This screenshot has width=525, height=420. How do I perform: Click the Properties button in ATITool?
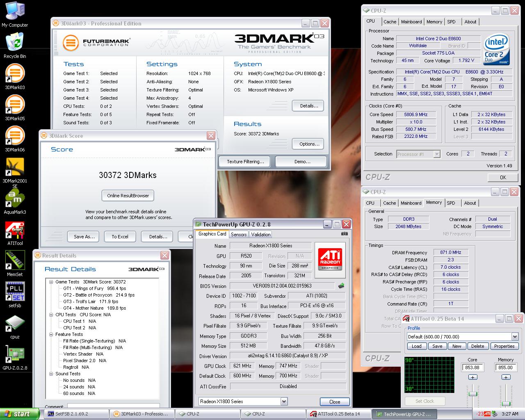click(504, 346)
